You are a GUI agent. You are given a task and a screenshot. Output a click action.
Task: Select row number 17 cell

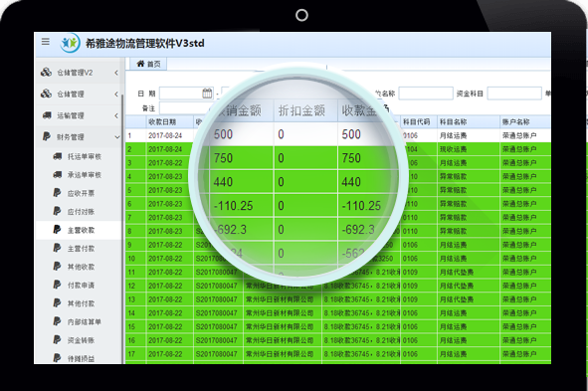pyautogui.click(x=135, y=354)
